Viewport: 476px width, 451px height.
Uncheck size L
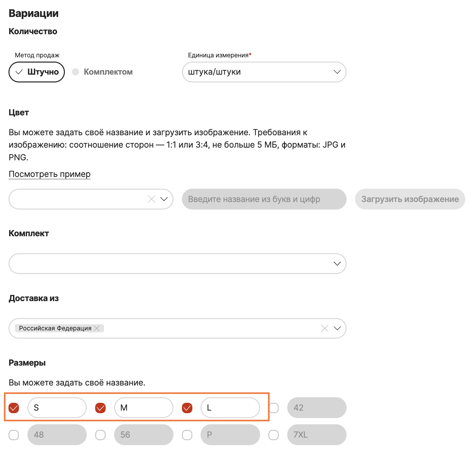pyautogui.click(x=187, y=407)
